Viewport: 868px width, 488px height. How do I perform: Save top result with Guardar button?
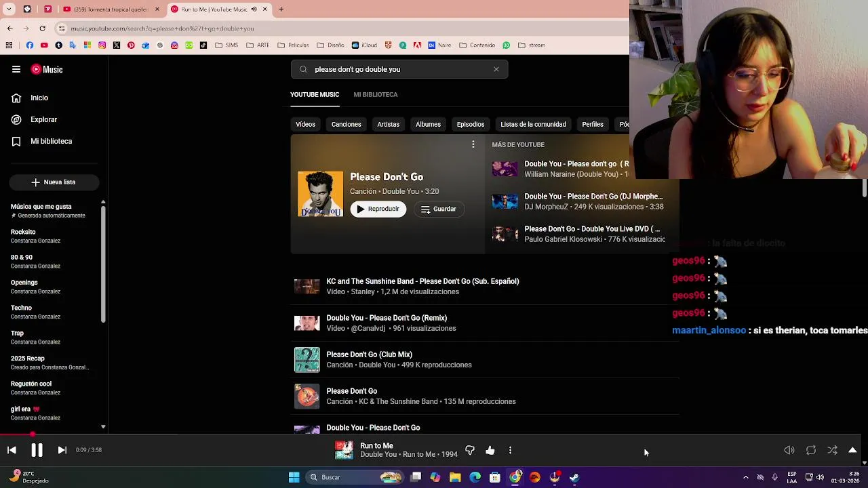438,209
